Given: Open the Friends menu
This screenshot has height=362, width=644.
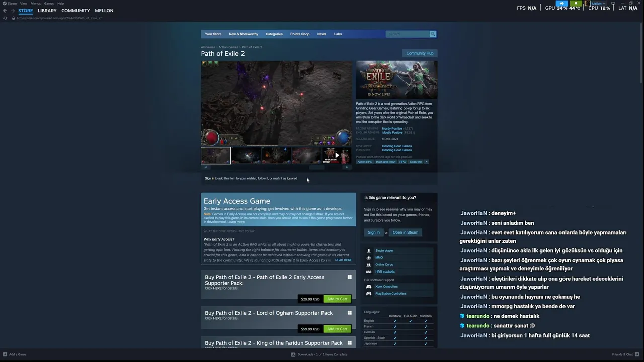Looking at the screenshot, I should point(36,3).
